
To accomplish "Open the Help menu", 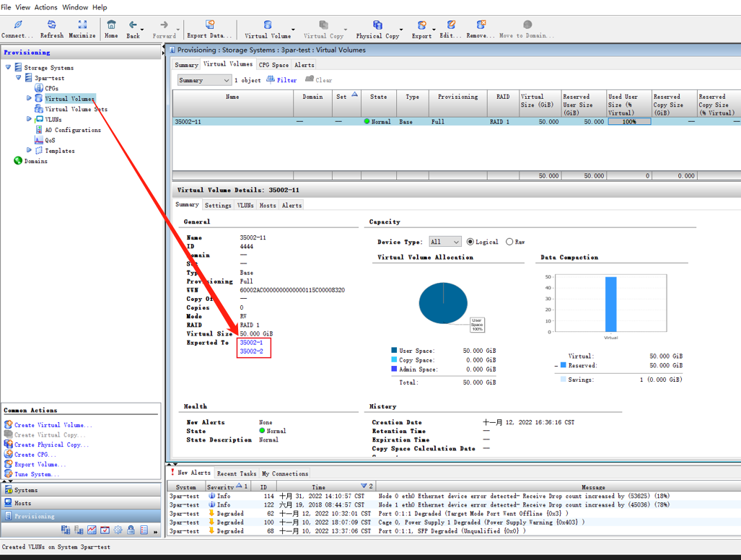I will [x=100, y=7].
